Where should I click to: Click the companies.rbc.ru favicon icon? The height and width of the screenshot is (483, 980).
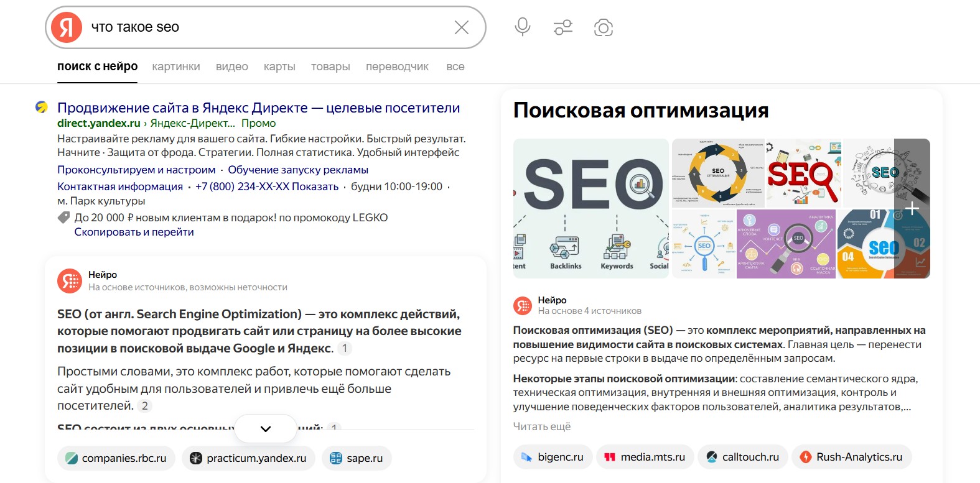[x=72, y=458]
